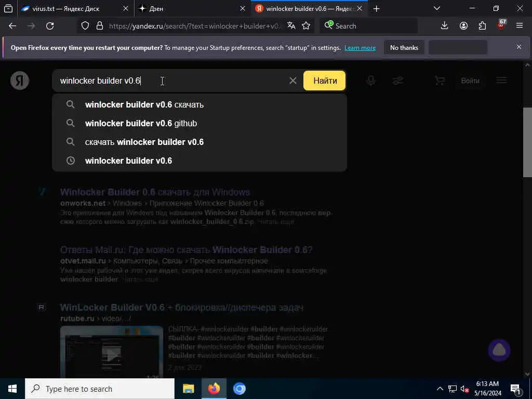Open WinLocker Builder V0.6 rutube result title
This screenshot has width=532, height=399.
pos(182,308)
